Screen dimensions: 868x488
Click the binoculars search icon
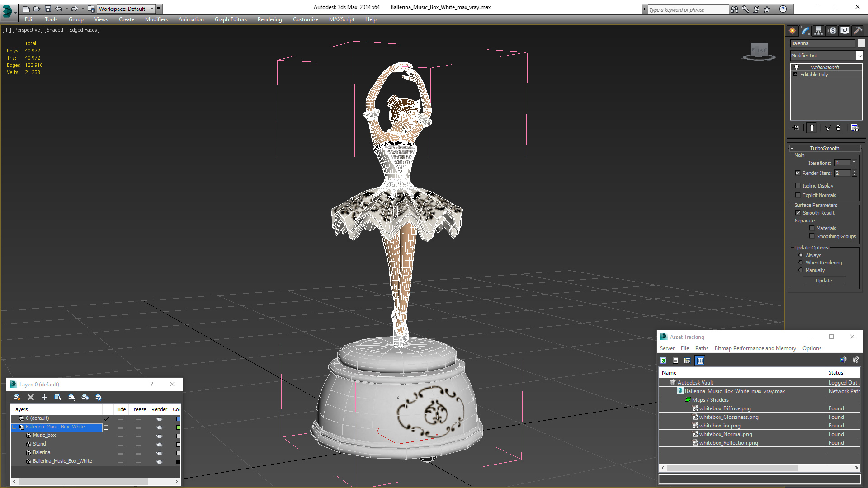pos(735,9)
